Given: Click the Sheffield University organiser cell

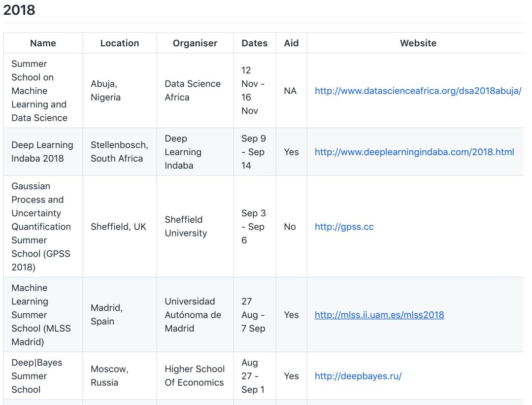Looking at the screenshot, I should 186,227.
